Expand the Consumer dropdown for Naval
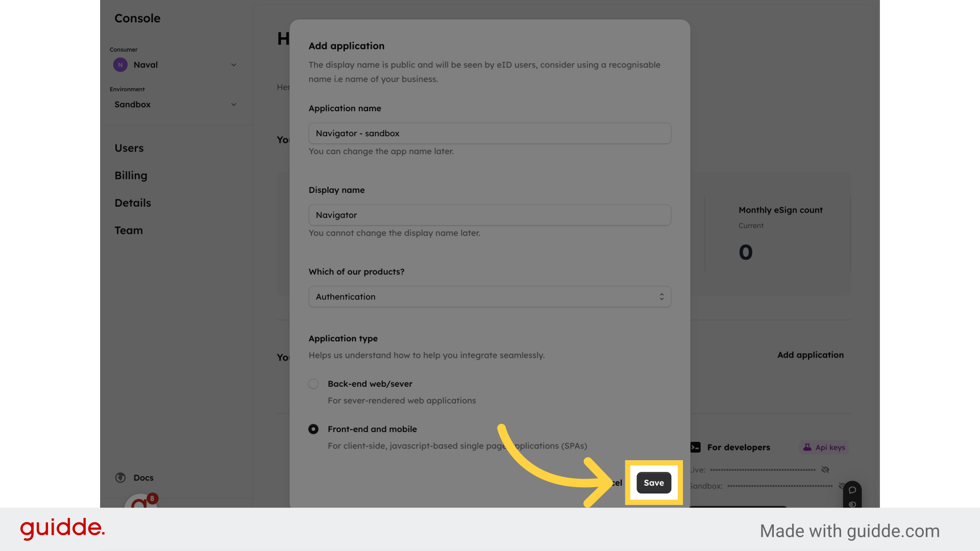Image resolution: width=980 pixels, height=551 pixels. tap(234, 65)
